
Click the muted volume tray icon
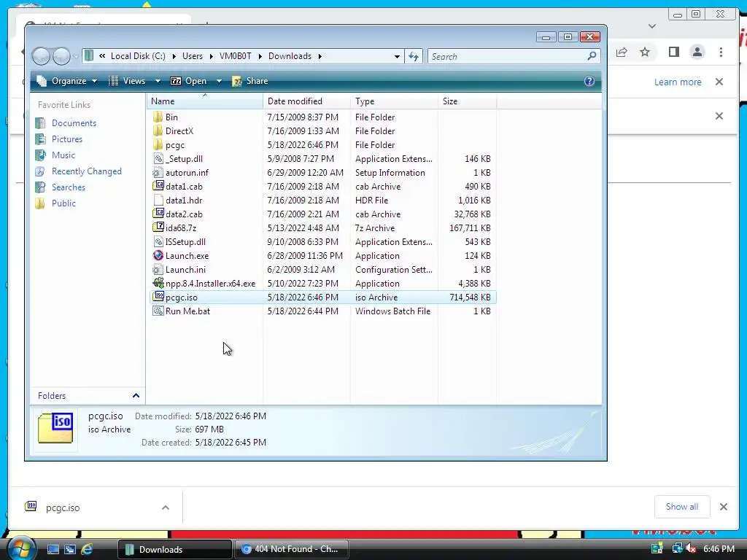(x=691, y=548)
